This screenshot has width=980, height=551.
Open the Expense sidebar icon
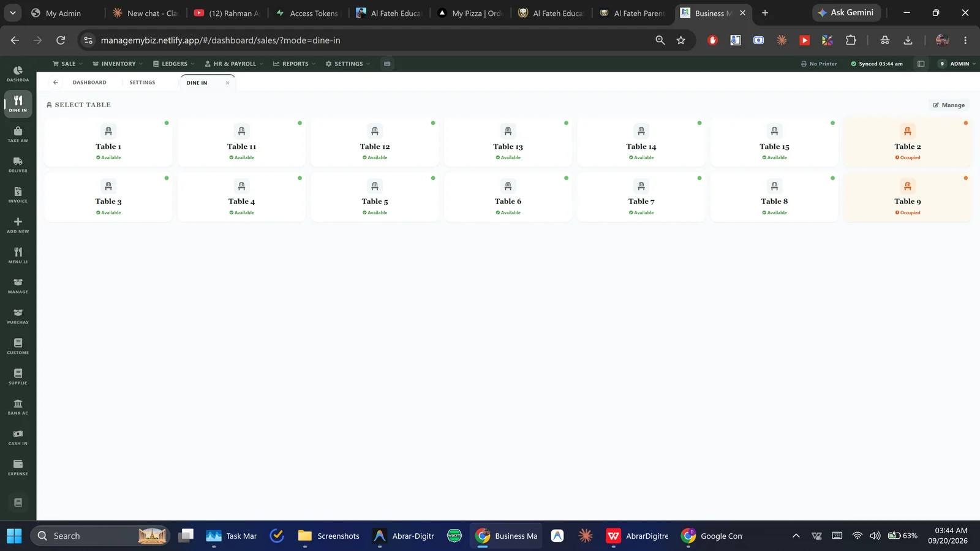tap(18, 468)
